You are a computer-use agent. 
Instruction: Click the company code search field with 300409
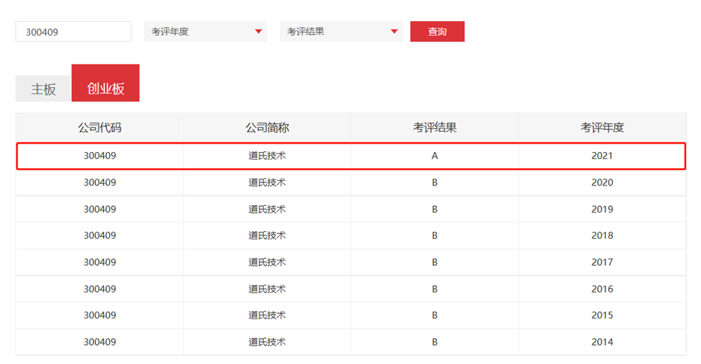pyautogui.click(x=73, y=32)
